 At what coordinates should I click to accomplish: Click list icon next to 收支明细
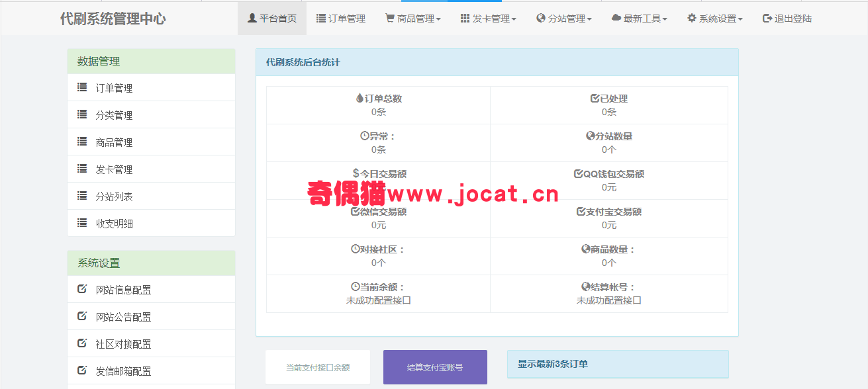coord(82,223)
